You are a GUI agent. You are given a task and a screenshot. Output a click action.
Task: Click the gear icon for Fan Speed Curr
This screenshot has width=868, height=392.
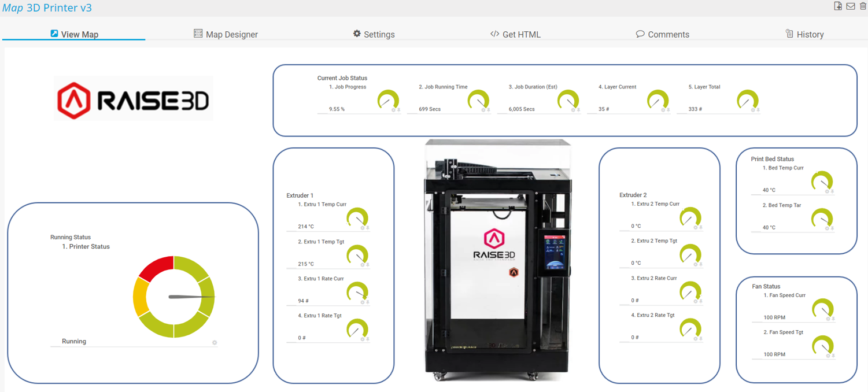[x=828, y=319]
